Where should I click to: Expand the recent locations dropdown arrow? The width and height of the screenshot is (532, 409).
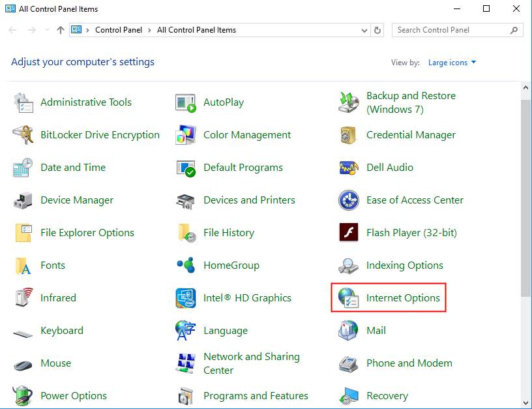(x=47, y=30)
